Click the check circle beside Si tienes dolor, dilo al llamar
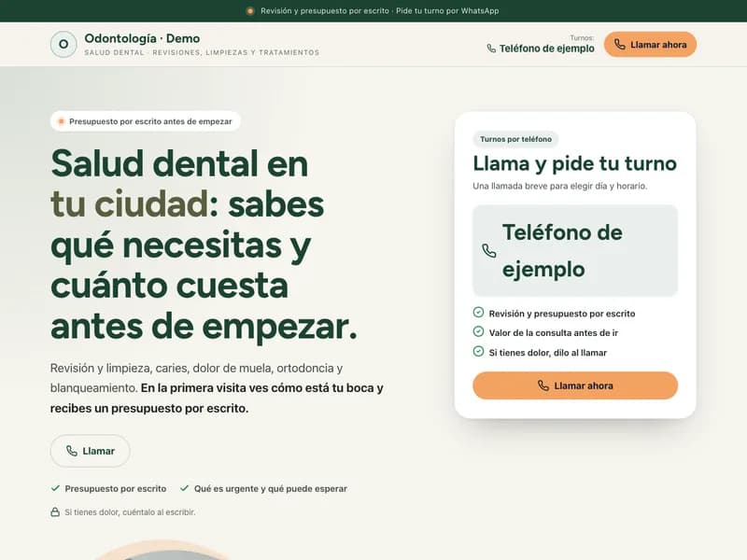 478,352
